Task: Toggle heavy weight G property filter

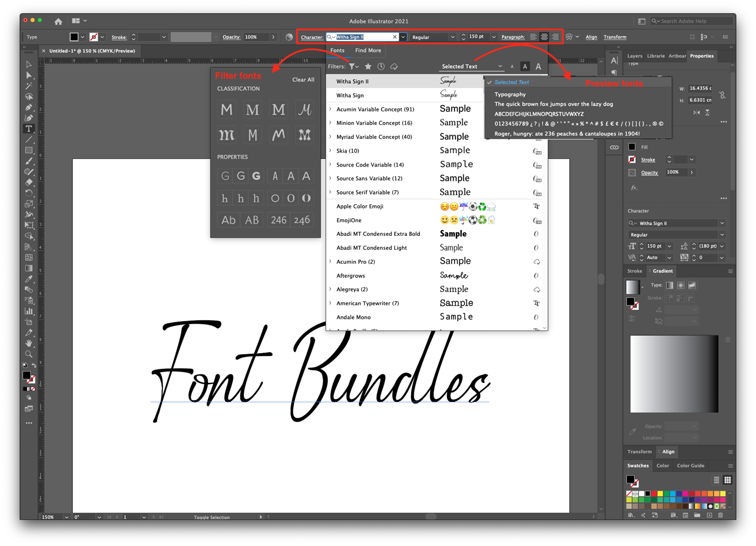Action: tap(257, 176)
